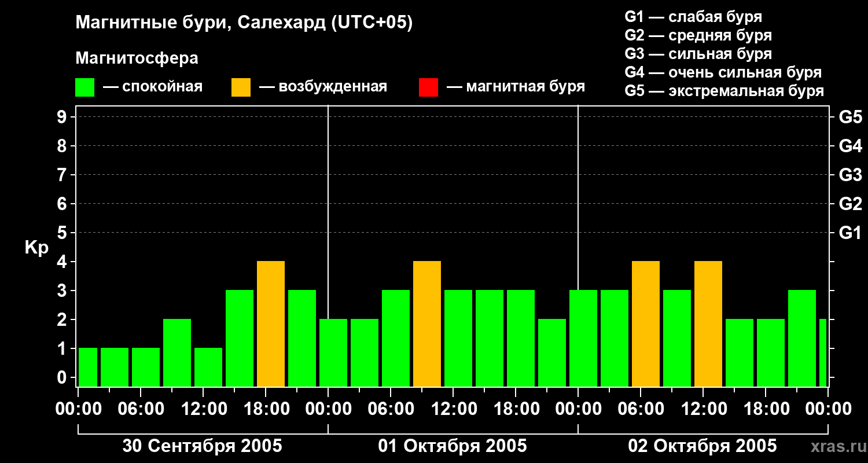Click the '— магнитная буря' legend label

(x=516, y=87)
